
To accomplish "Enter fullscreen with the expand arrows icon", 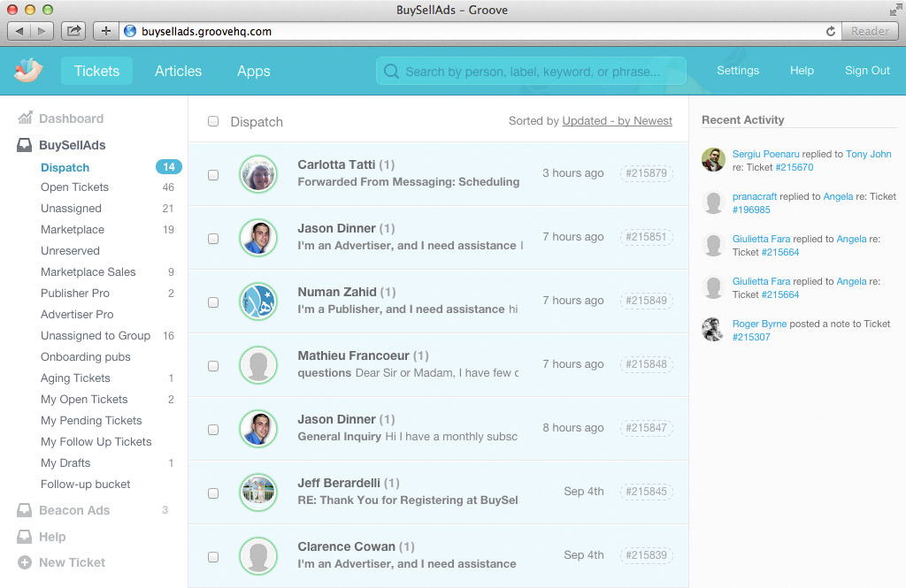I will pyautogui.click(x=895, y=10).
